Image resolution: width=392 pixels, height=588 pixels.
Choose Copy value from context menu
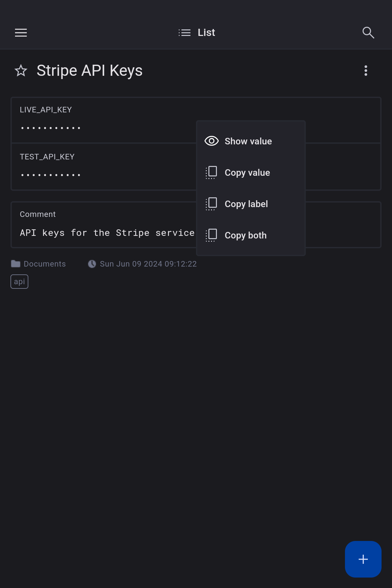pos(247,172)
